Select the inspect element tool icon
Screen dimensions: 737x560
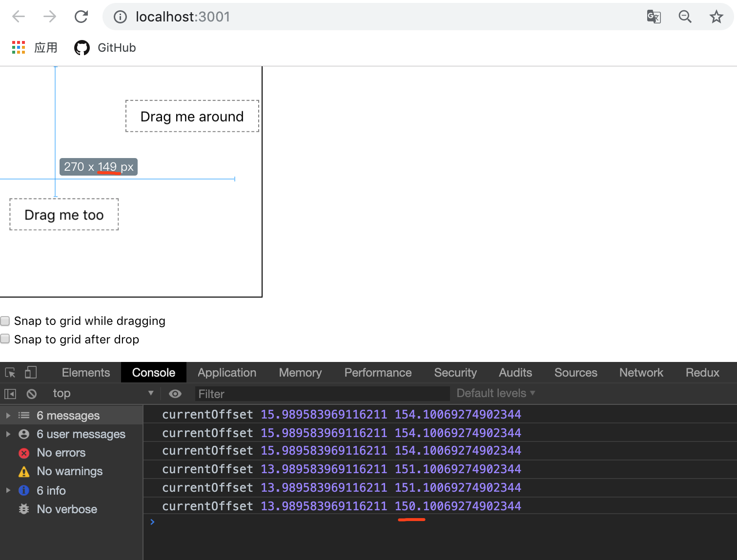10,372
